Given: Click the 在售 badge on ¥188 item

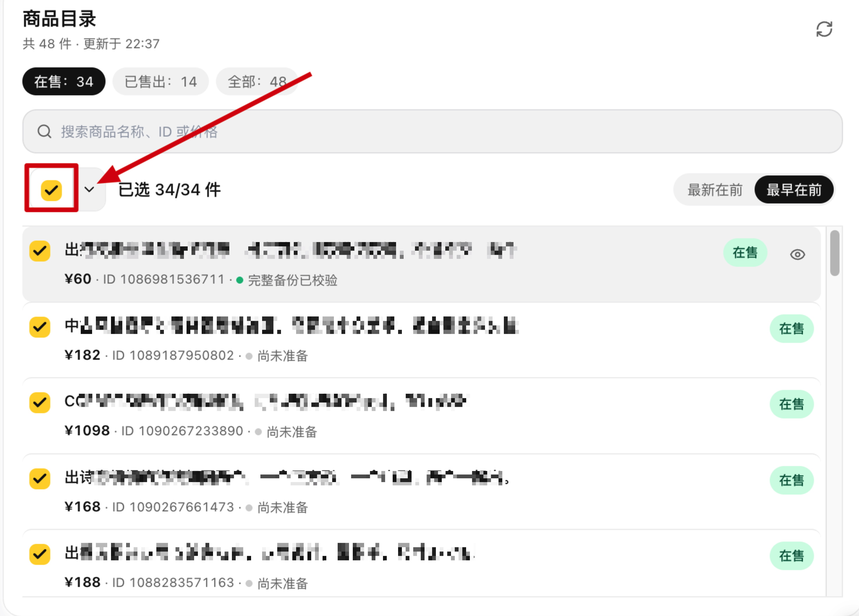Looking at the screenshot, I should click(791, 556).
